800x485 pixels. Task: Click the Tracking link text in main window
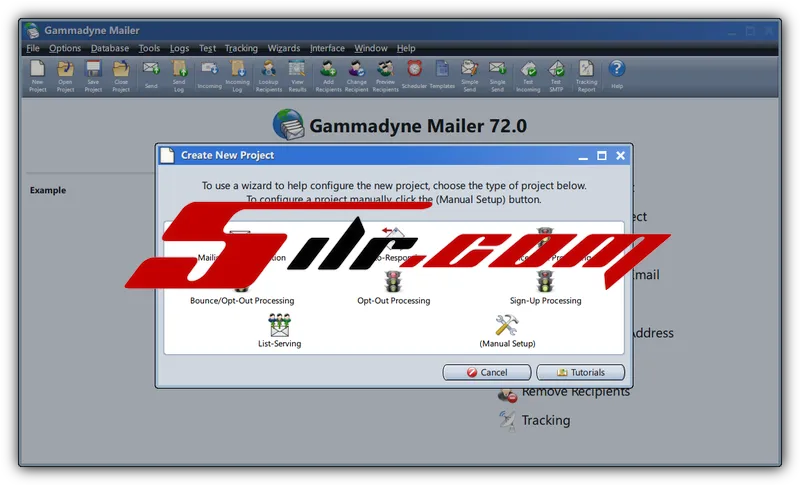(545, 420)
